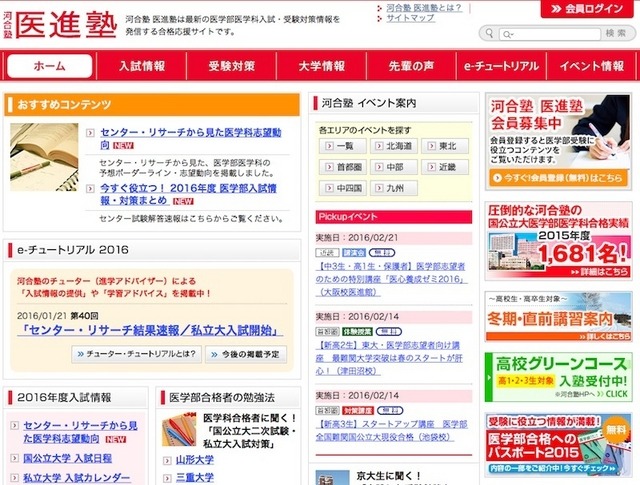The image size is (640, 485).
Task: Open the 医学部合格へのパスポート2015 banner
Action: 558,445
